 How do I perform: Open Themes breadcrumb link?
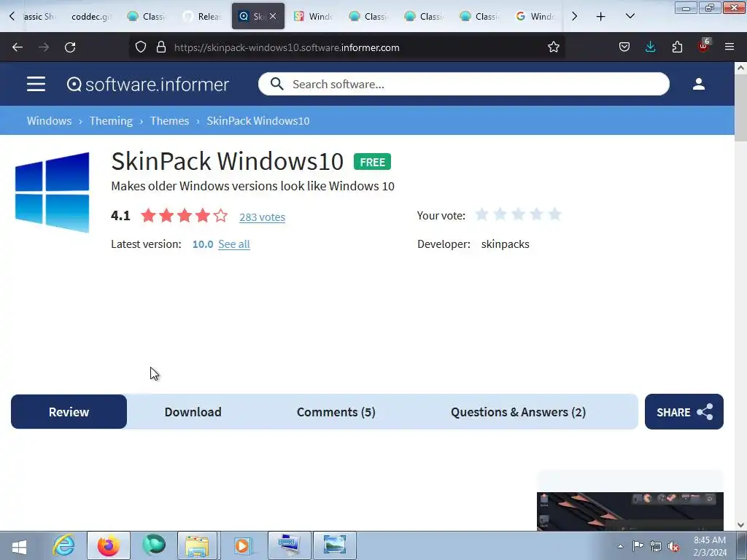coord(169,121)
